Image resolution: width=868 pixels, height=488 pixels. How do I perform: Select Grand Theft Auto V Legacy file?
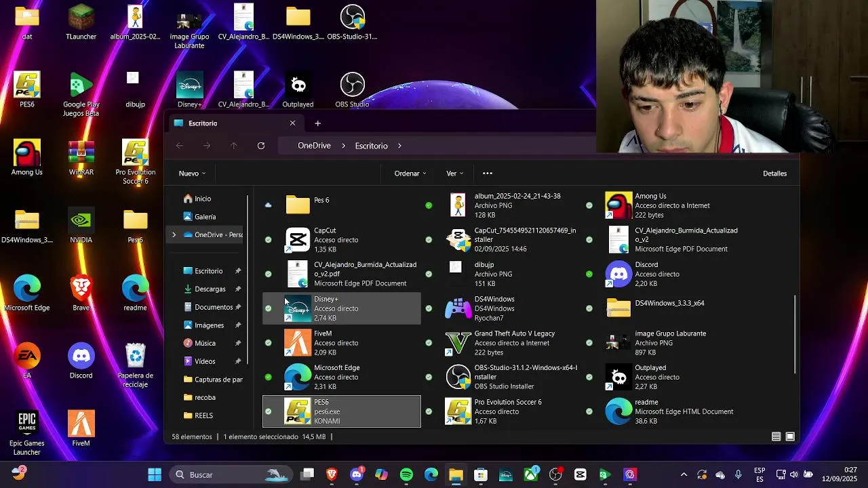[x=501, y=343]
